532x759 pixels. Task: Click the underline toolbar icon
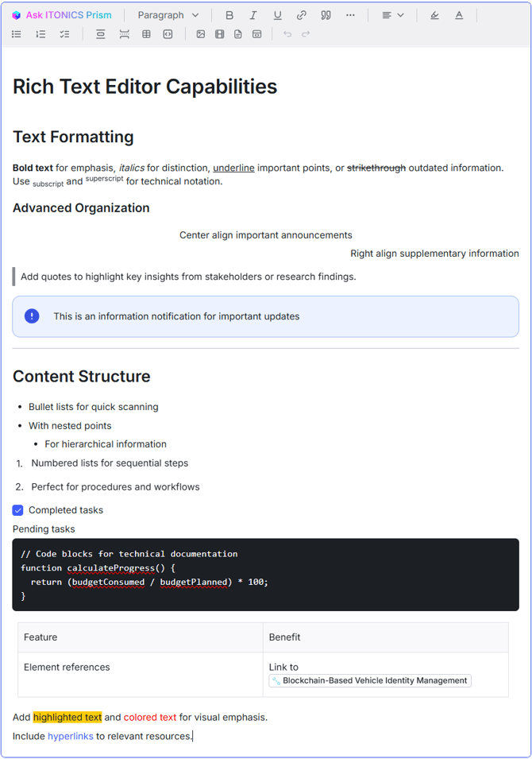[x=277, y=15]
